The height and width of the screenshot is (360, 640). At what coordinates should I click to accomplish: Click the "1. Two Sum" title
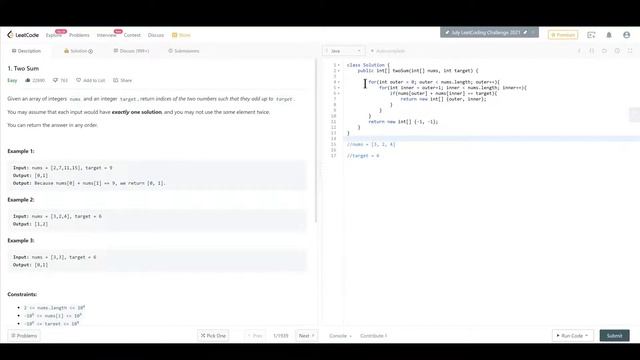pyautogui.click(x=23, y=69)
